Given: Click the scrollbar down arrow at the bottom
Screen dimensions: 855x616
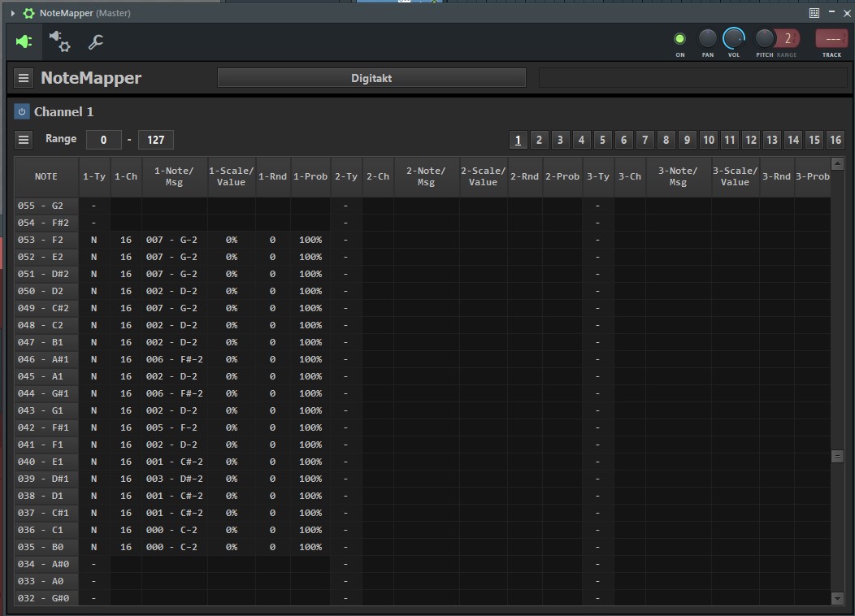Looking at the screenshot, I should [838, 598].
